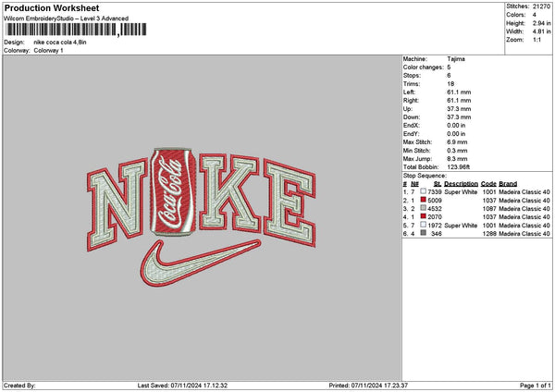Click the Min Stitch value '0.3 mm'

(x=457, y=151)
